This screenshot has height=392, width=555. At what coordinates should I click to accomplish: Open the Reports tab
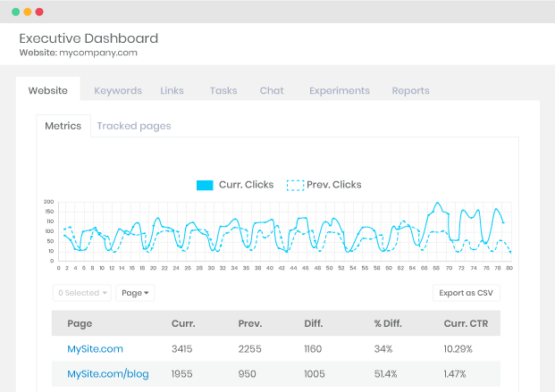[410, 90]
